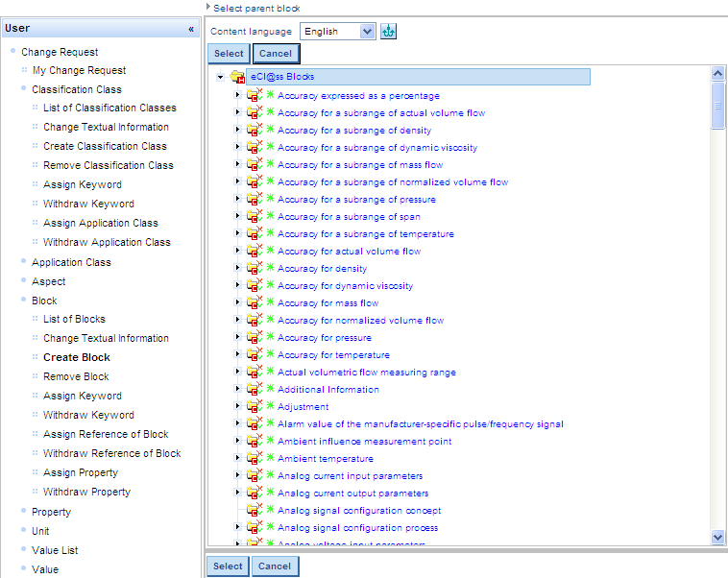Viewport: 728px width, 578px height.
Task: Click folder icon beside Accuracy for density
Action: [255, 269]
